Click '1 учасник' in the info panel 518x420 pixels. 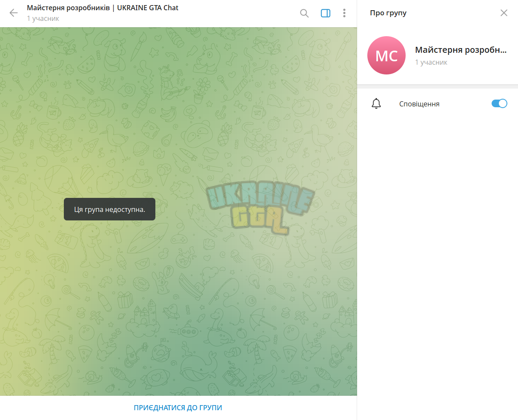click(x=431, y=62)
